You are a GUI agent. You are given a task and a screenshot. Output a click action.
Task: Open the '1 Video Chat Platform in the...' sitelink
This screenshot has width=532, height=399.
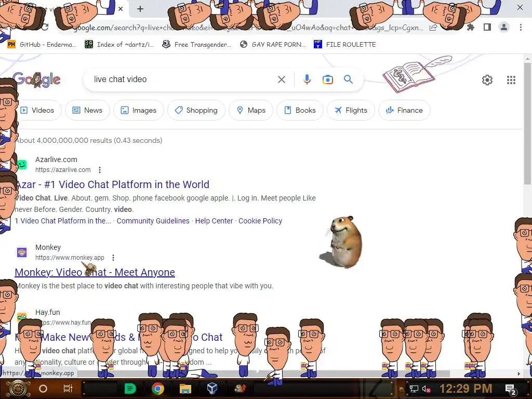[x=63, y=221]
